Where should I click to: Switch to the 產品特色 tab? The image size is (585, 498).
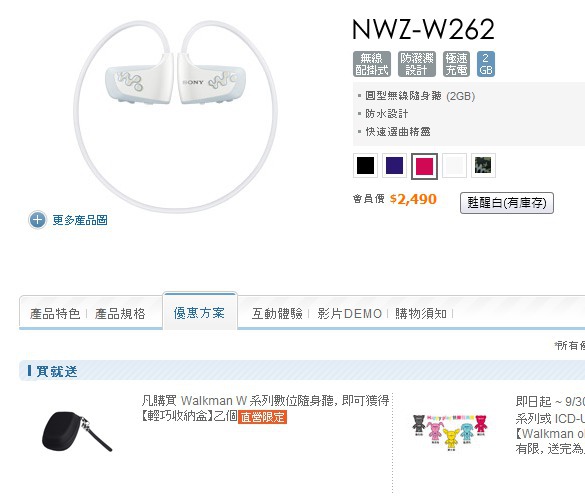tap(55, 313)
